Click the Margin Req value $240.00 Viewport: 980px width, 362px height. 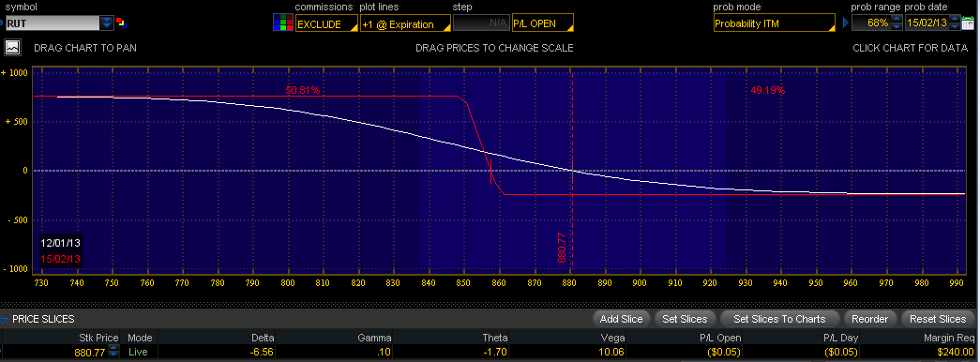point(957,352)
